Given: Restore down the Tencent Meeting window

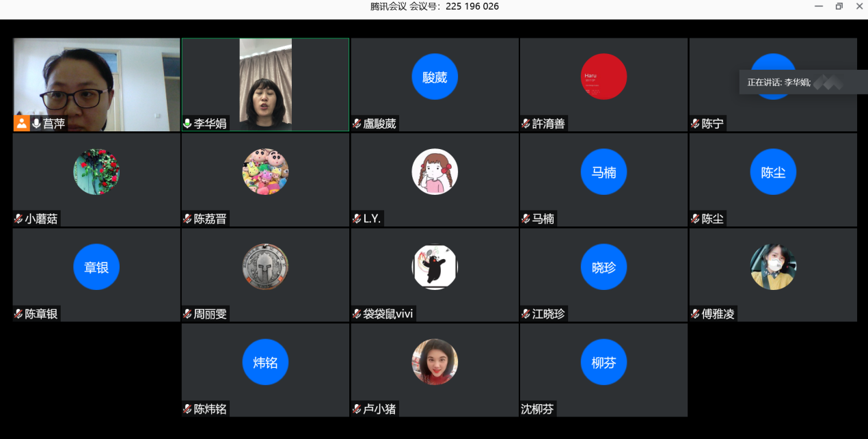Looking at the screenshot, I should pyautogui.click(x=839, y=6).
